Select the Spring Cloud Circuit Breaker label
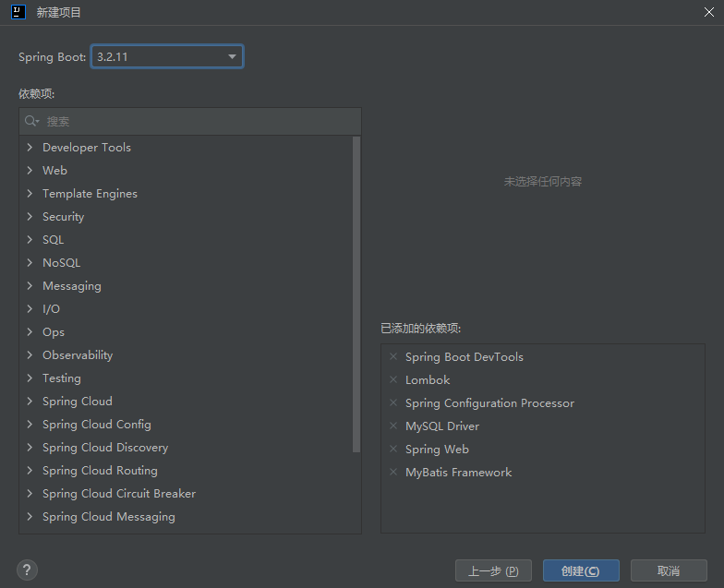 click(119, 494)
